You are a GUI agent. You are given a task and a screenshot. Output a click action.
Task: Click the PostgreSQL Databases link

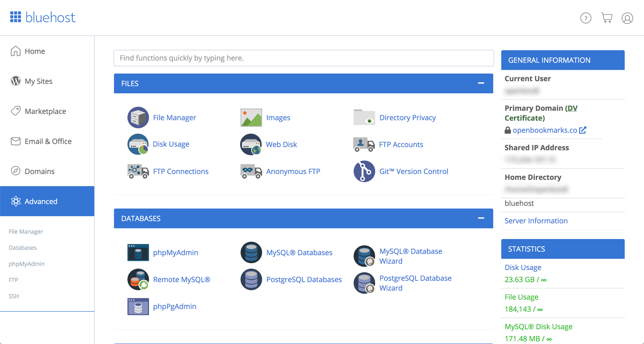point(304,280)
